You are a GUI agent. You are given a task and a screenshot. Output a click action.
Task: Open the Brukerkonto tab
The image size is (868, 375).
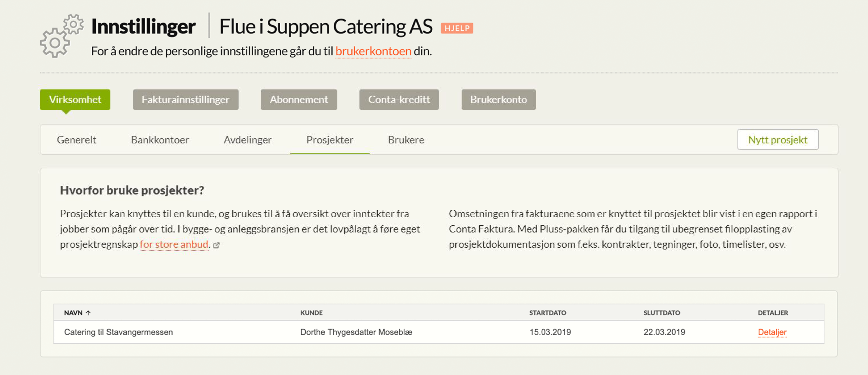[x=498, y=100]
